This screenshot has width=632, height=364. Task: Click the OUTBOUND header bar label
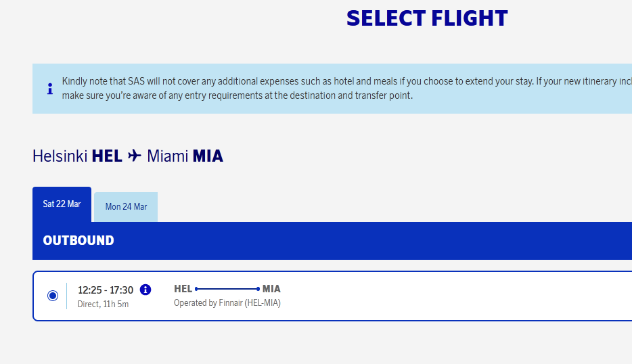click(78, 240)
